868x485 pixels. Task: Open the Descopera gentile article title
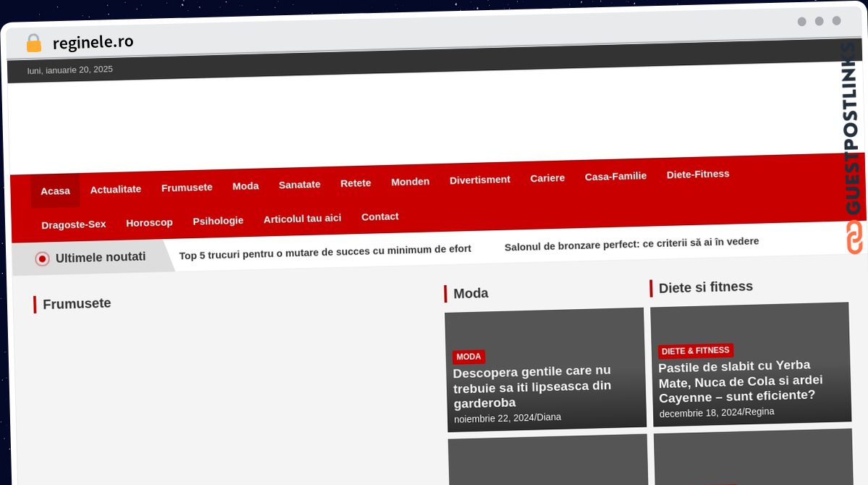click(x=532, y=387)
